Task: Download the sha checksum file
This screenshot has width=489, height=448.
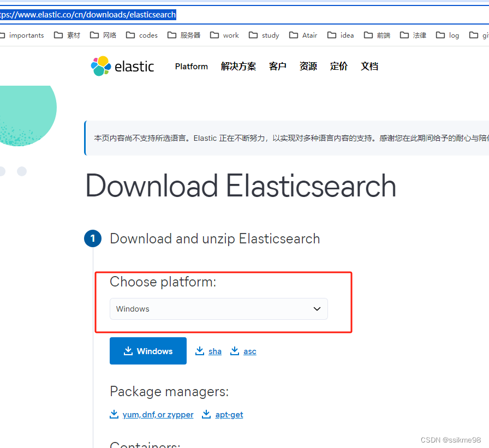Action: pos(208,351)
